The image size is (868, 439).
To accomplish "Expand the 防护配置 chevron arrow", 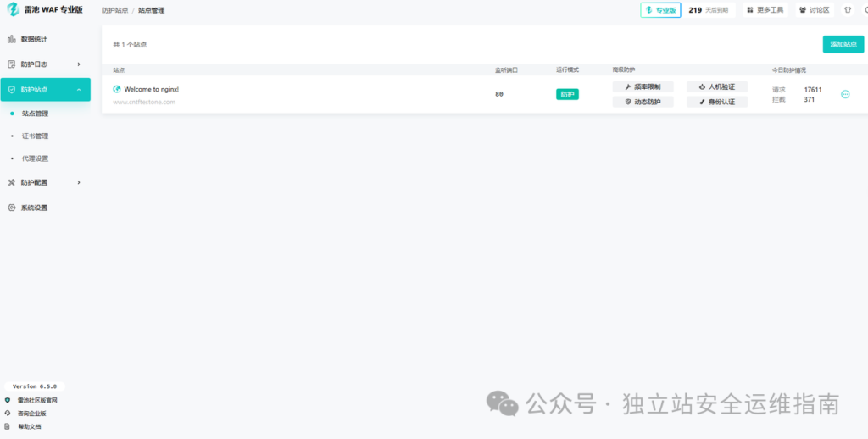I will (x=79, y=182).
